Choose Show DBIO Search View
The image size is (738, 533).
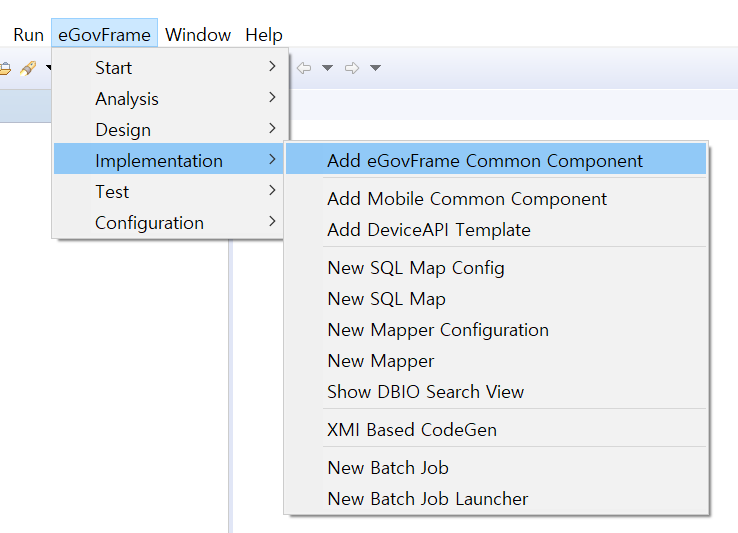(x=496, y=392)
